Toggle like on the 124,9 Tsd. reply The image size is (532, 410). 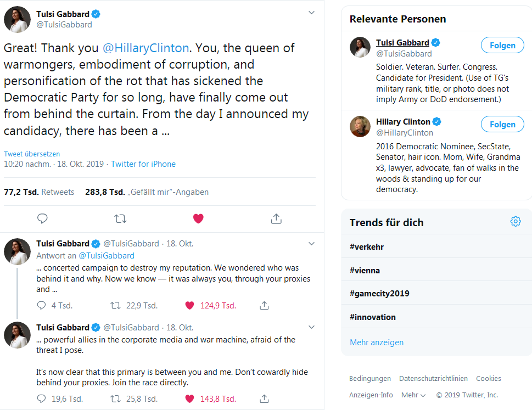(x=190, y=305)
